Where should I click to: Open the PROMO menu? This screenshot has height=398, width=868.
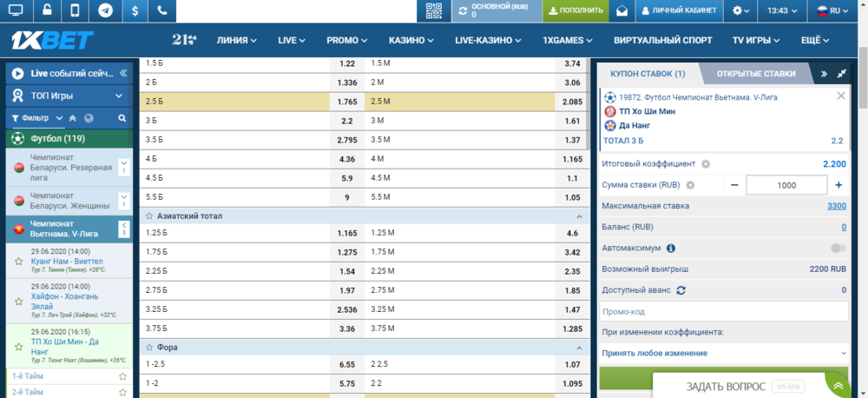(x=347, y=40)
